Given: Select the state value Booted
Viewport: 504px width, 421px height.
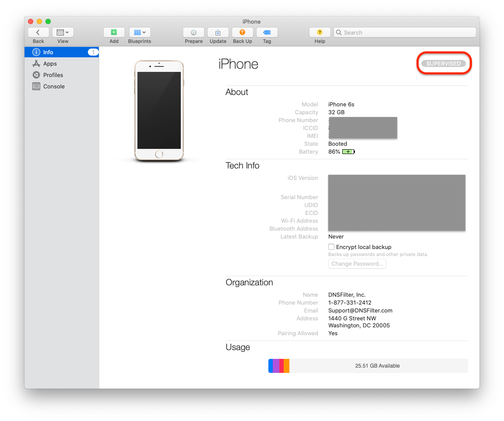Looking at the screenshot, I should pos(337,144).
